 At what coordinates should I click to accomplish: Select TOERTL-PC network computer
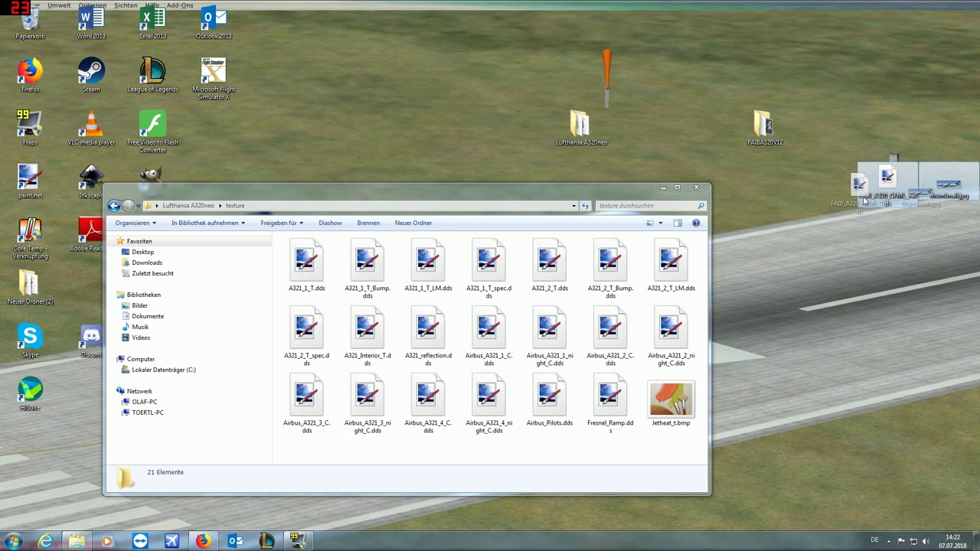click(x=147, y=412)
